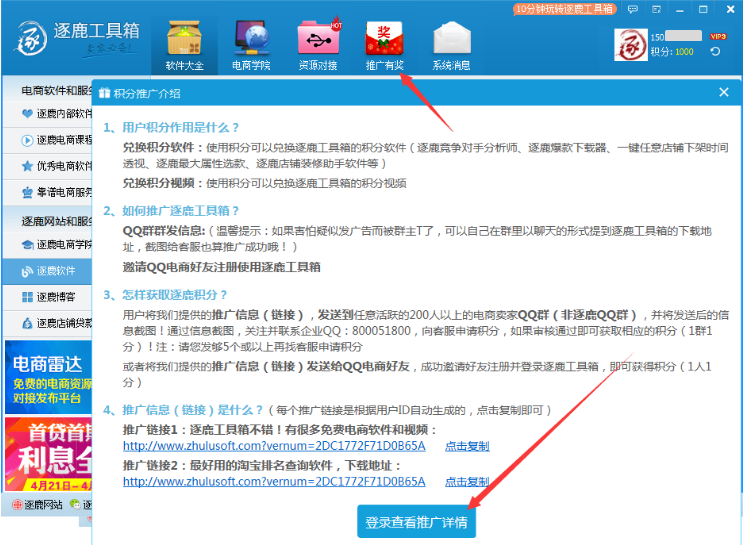Image resolution: width=745 pixels, height=545 pixels.
Task: Select the highlighted 逐鹿软件 sidebar item
Action: [47, 271]
